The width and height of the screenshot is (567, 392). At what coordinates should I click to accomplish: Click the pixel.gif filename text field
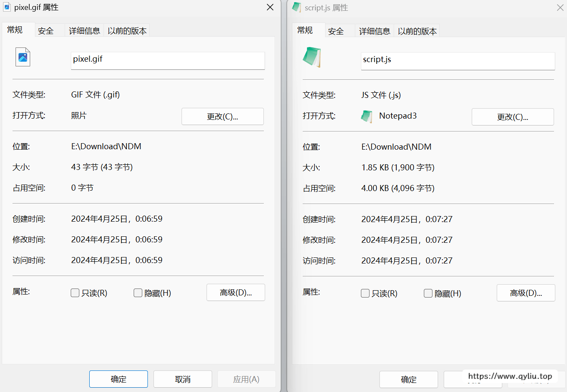tap(168, 60)
